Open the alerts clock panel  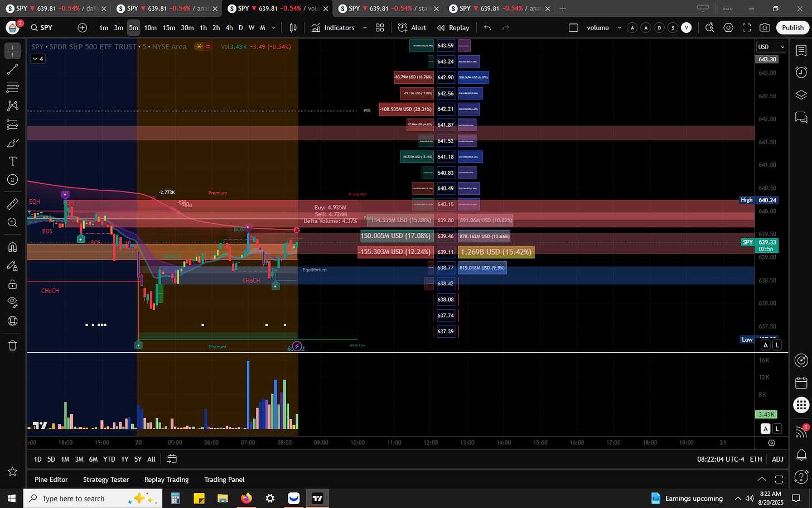(x=801, y=72)
